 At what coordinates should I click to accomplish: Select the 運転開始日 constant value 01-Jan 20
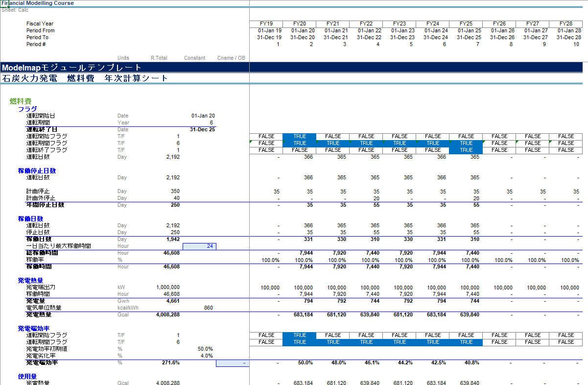[x=203, y=116]
